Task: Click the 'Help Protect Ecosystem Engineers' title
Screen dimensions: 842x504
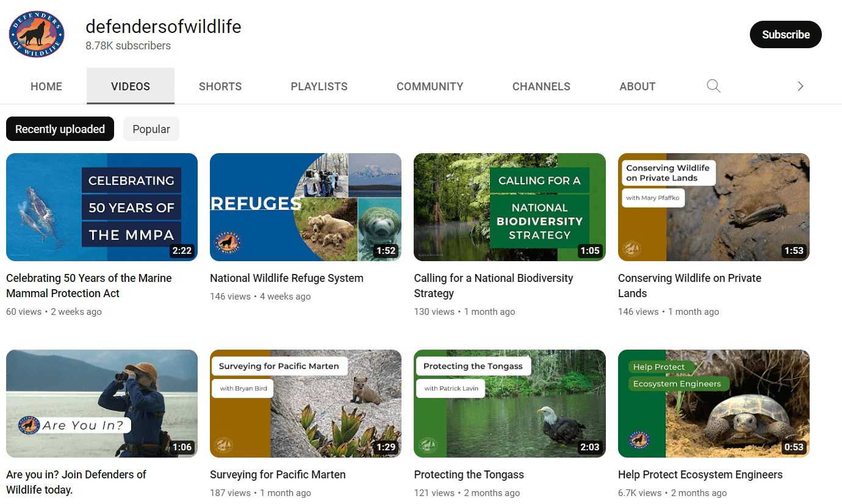Action: (700, 475)
